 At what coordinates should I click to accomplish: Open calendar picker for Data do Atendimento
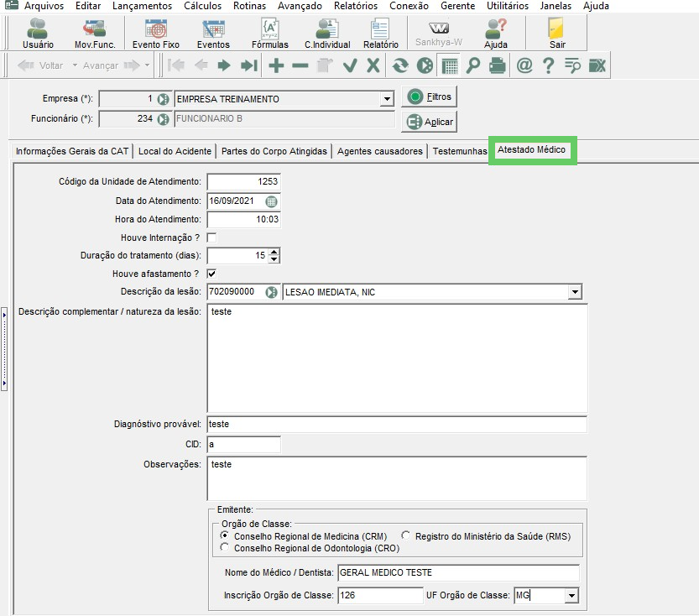(x=271, y=201)
